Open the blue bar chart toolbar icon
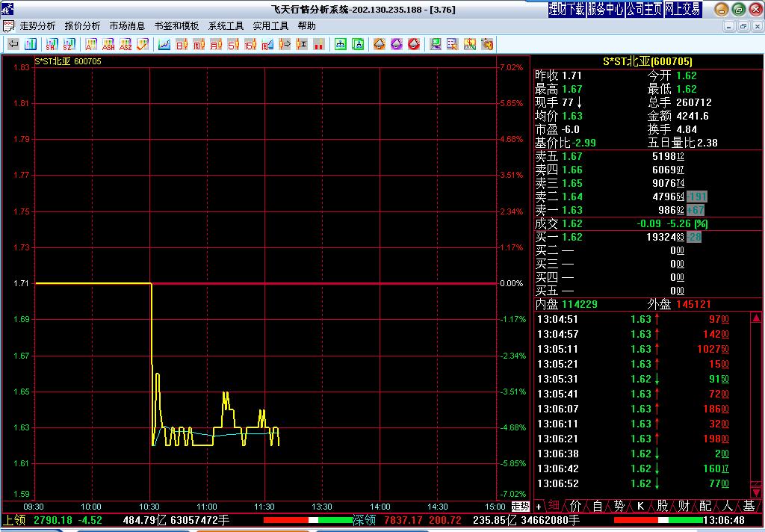This screenshot has height=532, width=765. click(x=30, y=44)
